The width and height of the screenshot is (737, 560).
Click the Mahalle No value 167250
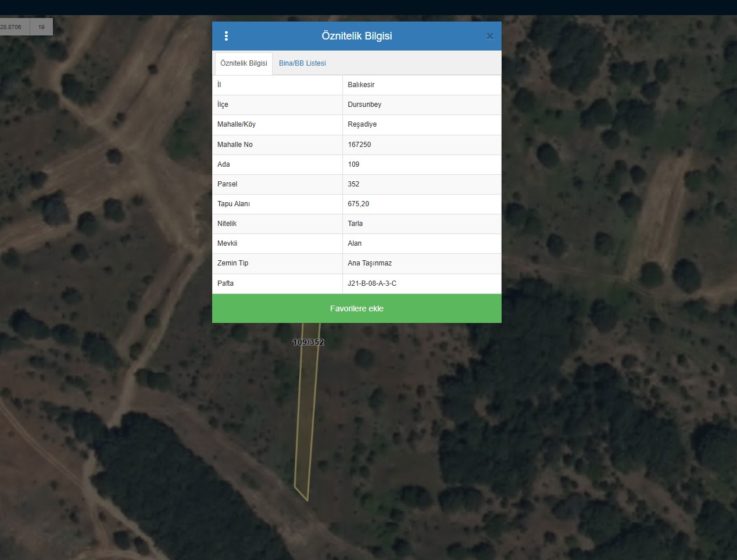click(359, 145)
